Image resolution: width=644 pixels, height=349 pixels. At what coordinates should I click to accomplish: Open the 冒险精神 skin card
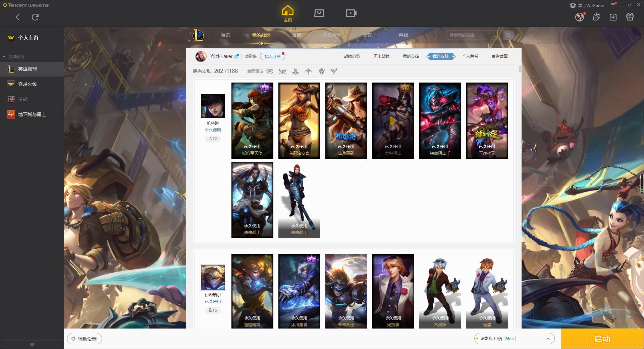click(x=252, y=291)
